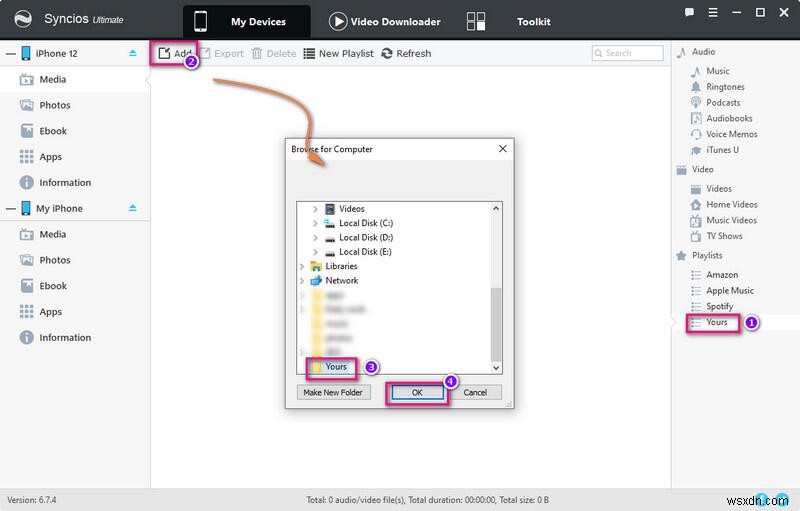The height and width of the screenshot is (511, 800).
Task: Open the feedback chat icon
Action: 689,12
